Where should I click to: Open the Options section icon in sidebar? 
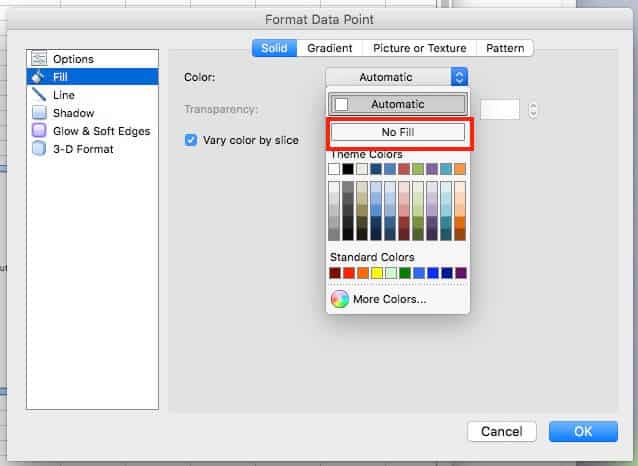coord(39,59)
